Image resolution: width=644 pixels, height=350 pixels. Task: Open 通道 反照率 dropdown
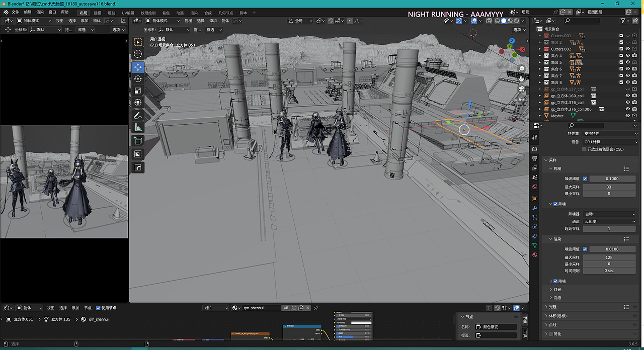point(610,221)
